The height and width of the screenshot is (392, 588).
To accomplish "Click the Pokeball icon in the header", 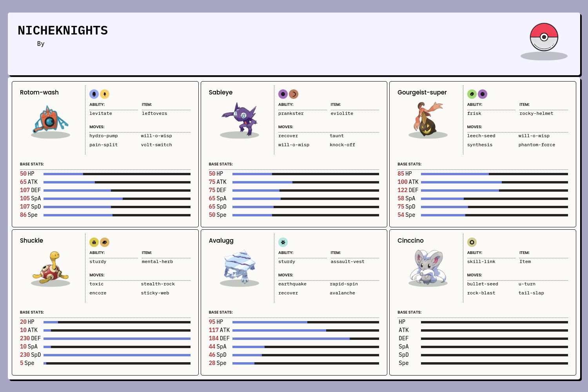I will coord(544,37).
